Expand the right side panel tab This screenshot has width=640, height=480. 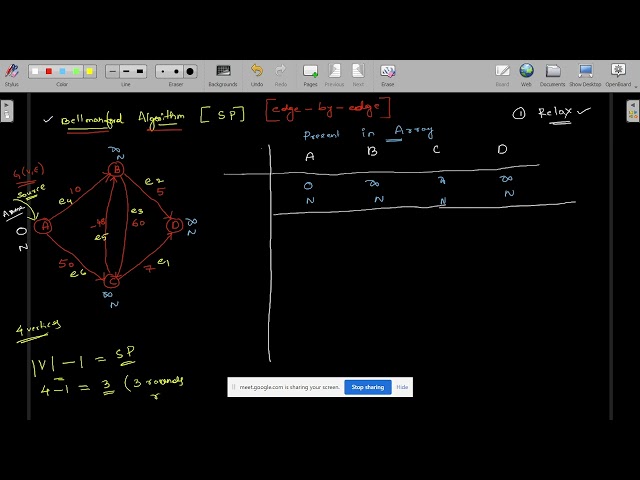click(x=633, y=111)
